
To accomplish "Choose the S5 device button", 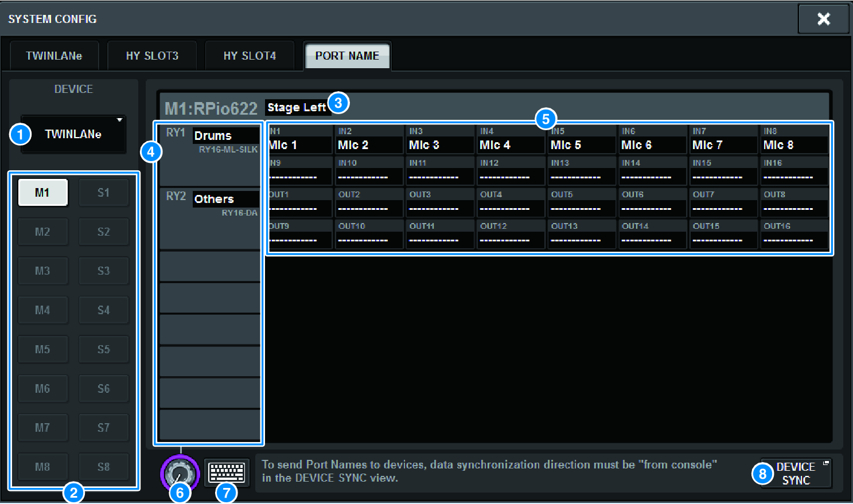I will [103, 349].
